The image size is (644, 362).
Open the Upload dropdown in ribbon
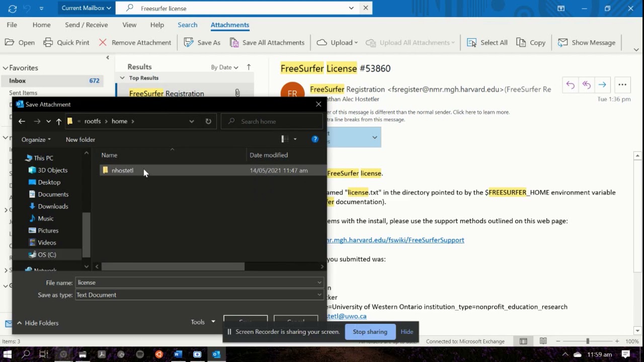coord(337,43)
